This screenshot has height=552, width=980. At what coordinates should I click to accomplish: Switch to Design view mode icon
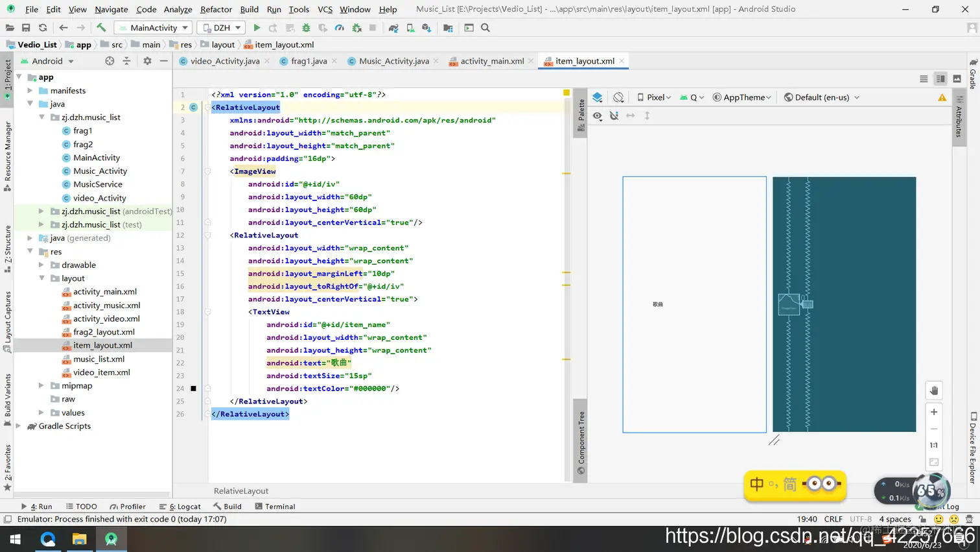[957, 78]
